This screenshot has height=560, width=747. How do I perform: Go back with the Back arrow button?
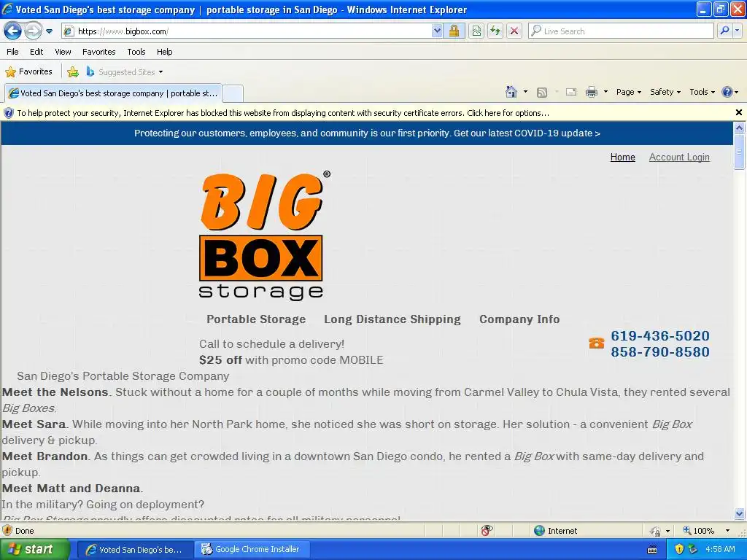point(13,31)
